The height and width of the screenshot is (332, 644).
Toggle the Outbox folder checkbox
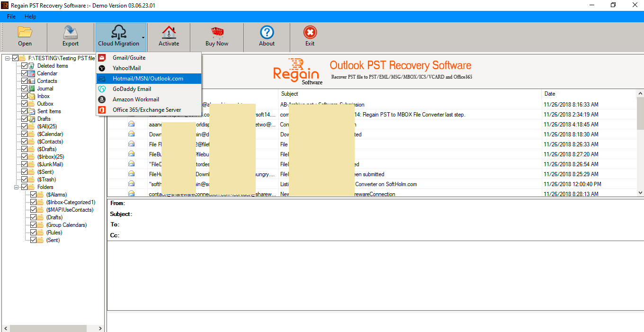(x=24, y=104)
